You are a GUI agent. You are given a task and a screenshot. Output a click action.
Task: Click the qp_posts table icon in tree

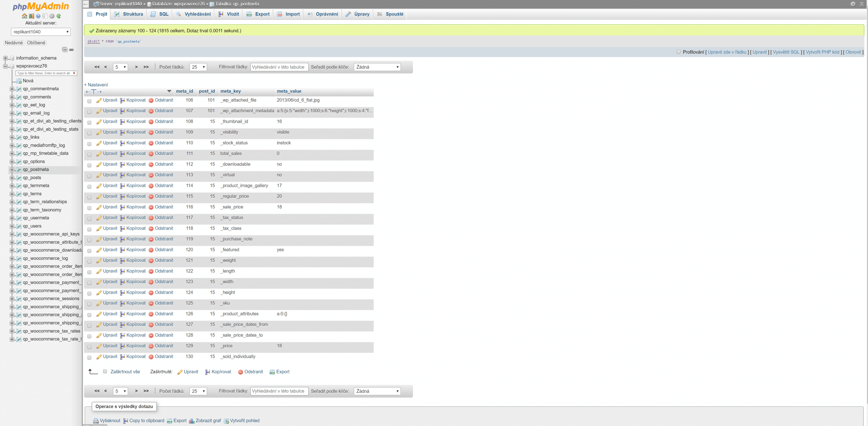click(19, 178)
